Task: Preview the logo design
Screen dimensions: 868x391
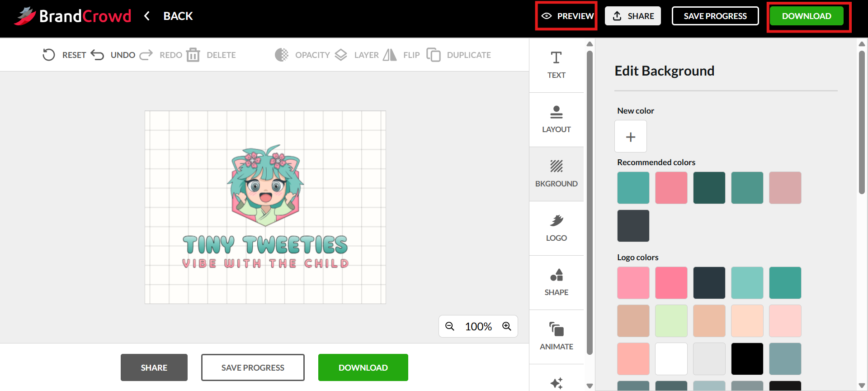Action: [x=567, y=16]
